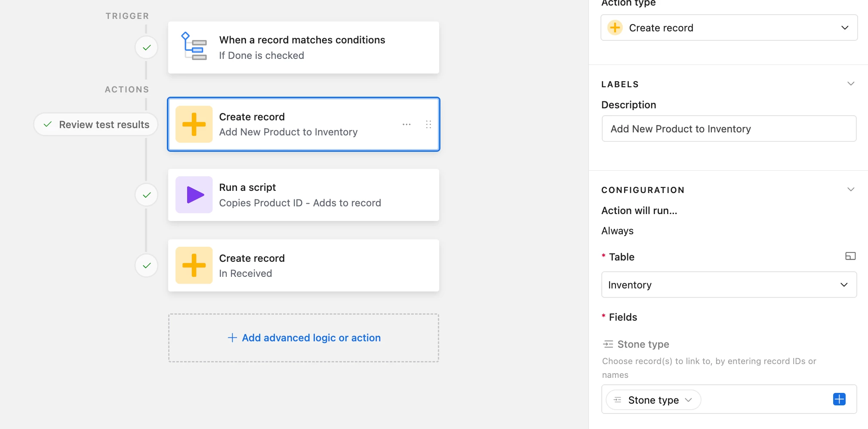Screen dimensions: 868x429
Task: Click Review test results button
Action: 96,125
